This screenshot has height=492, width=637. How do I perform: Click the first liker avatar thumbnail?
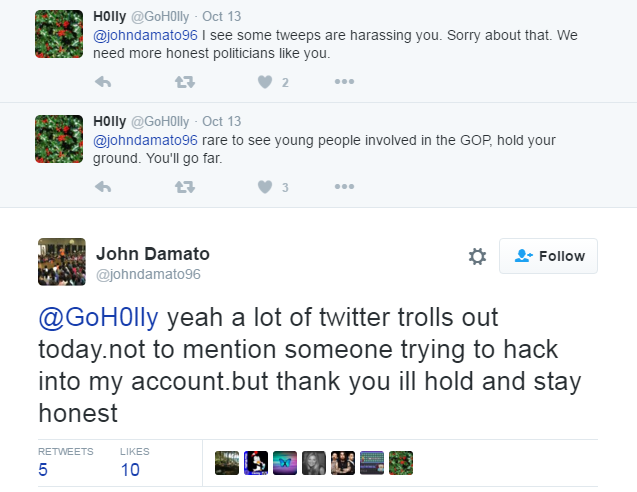pos(227,463)
